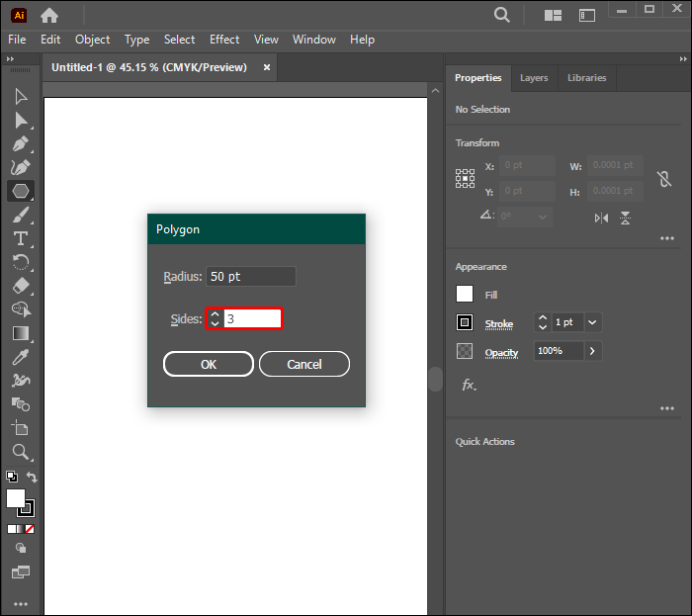
Task: Choose the Eyedropper tool
Action: pos(20,357)
